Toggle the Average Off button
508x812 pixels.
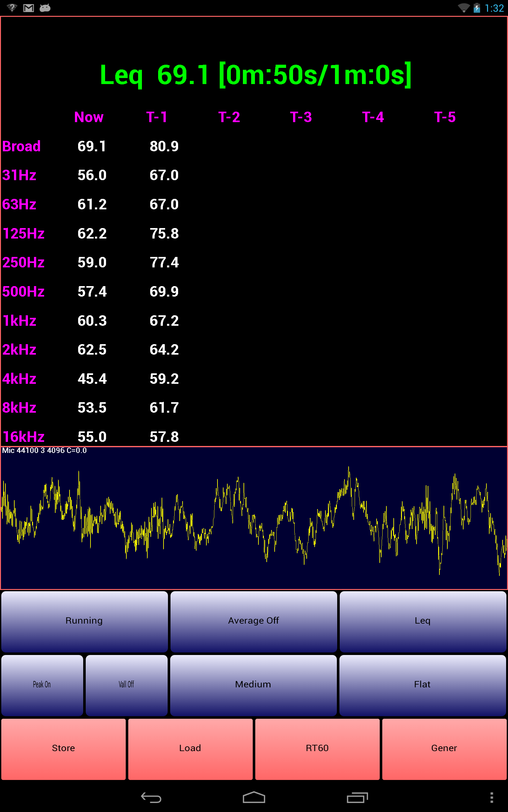pyautogui.click(x=254, y=622)
